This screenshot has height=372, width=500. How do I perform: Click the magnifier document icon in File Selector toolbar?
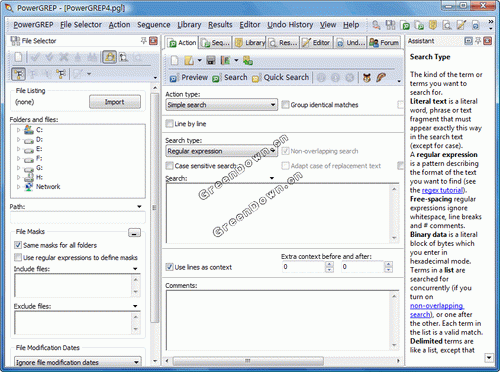(124, 57)
